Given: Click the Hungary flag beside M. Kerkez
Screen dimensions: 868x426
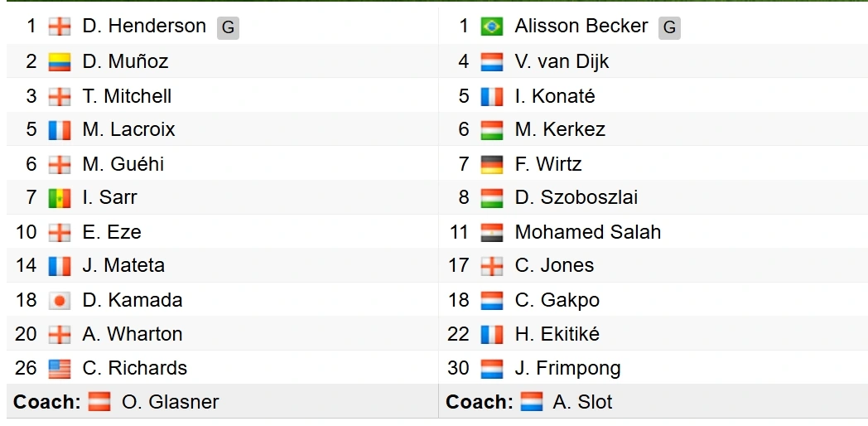Looking at the screenshot, I should 492,129.
